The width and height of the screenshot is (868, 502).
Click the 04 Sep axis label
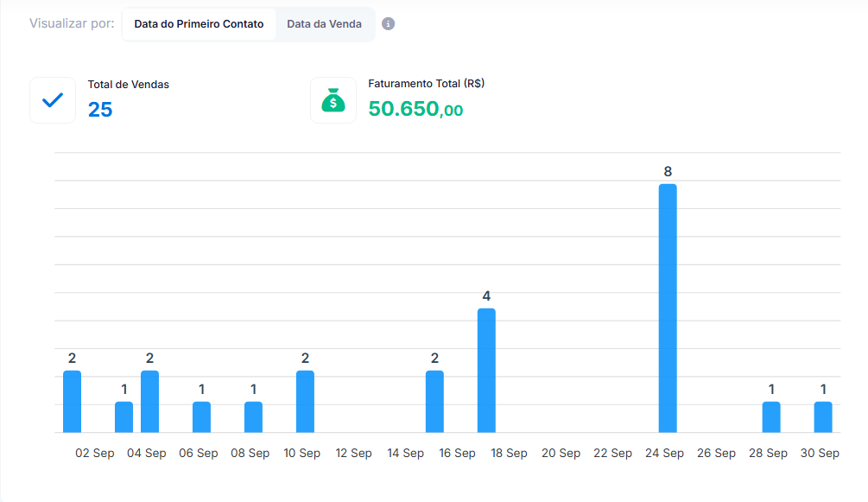[147, 453]
